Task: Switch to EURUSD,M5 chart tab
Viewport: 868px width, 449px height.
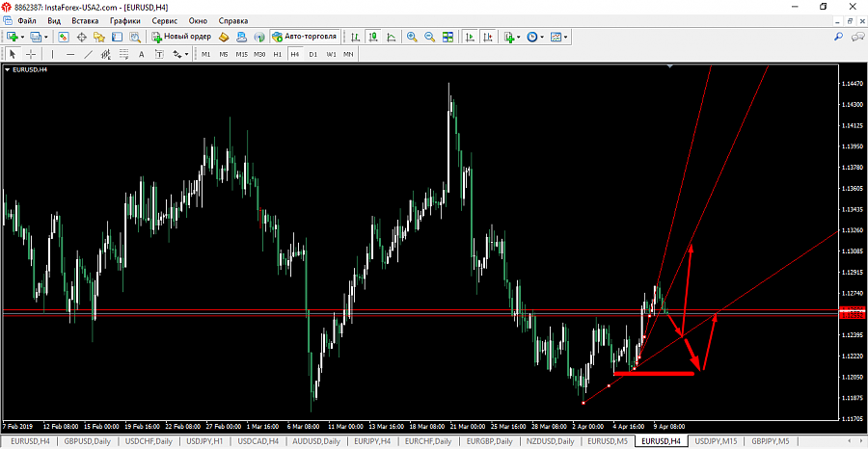Action: pos(608,441)
